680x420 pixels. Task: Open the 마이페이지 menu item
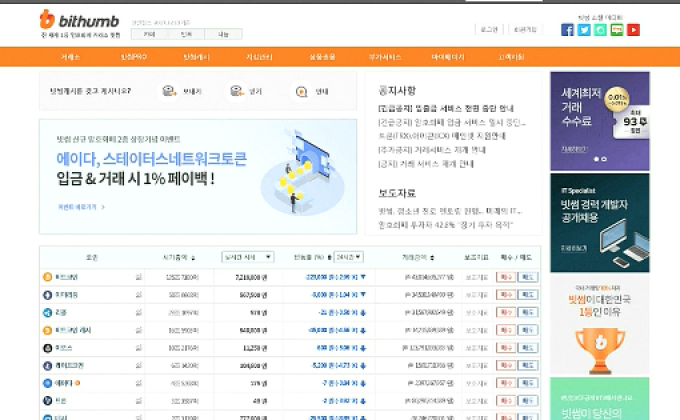pos(448,57)
